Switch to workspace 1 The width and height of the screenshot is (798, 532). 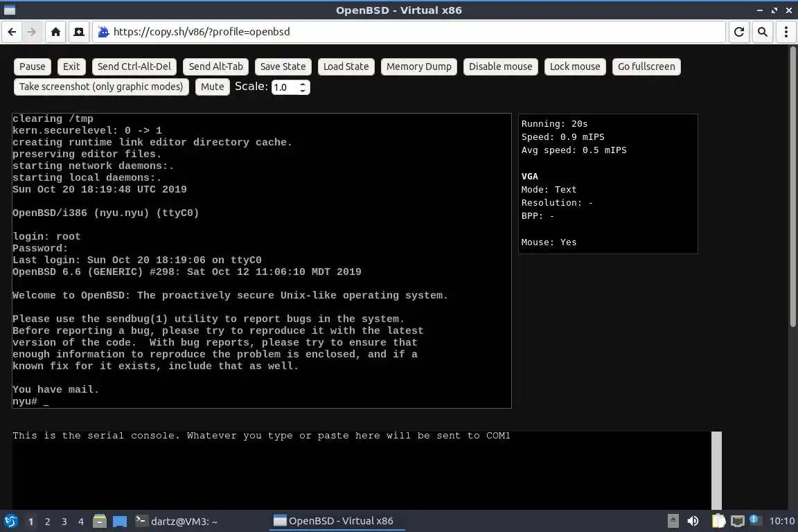point(30,522)
